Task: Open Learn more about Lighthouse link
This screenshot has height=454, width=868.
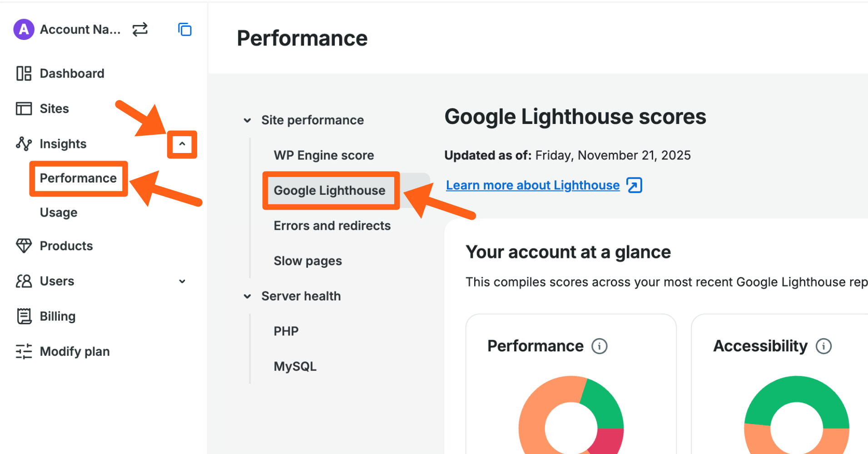Action: tap(533, 185)
